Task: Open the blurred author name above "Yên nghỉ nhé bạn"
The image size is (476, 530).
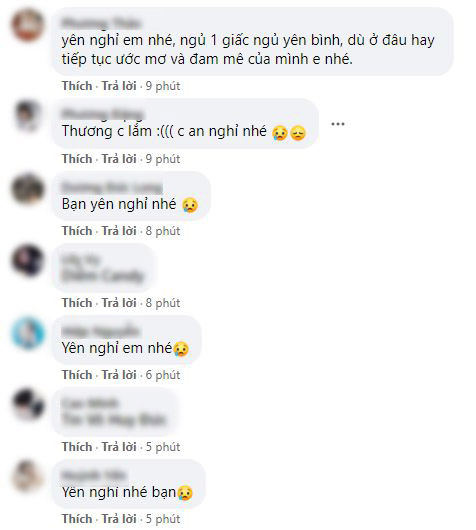Action: coord(94,475)
